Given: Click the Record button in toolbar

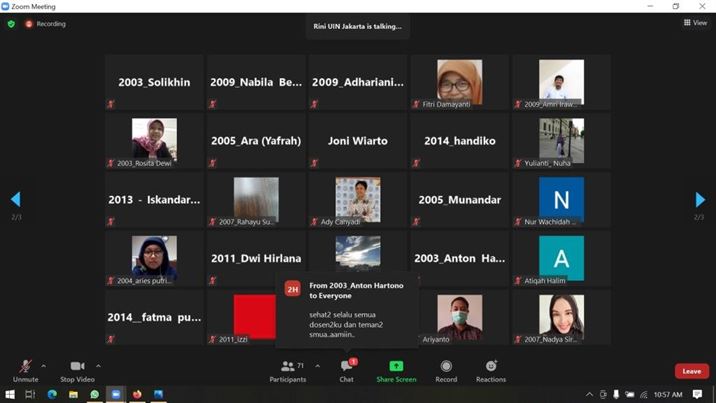Looking at the screenshot, I should 446,370.
